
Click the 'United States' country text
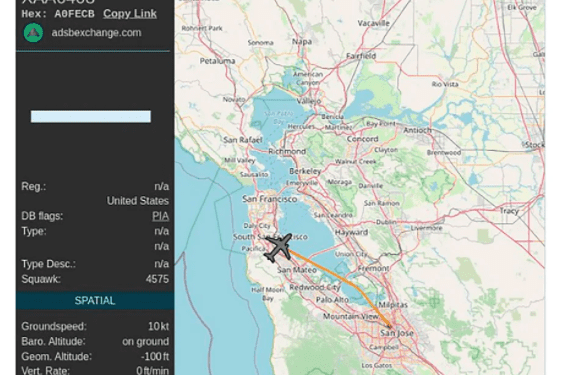pos(138,201)
